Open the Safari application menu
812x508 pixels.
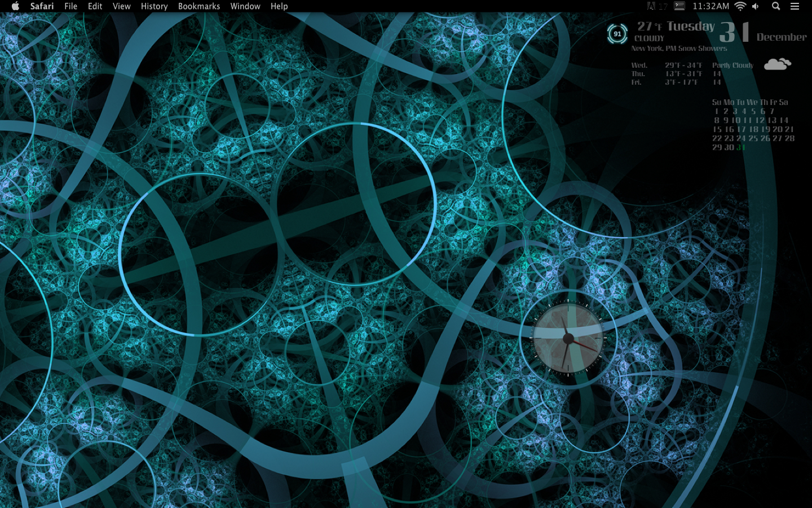pos(42,6)
